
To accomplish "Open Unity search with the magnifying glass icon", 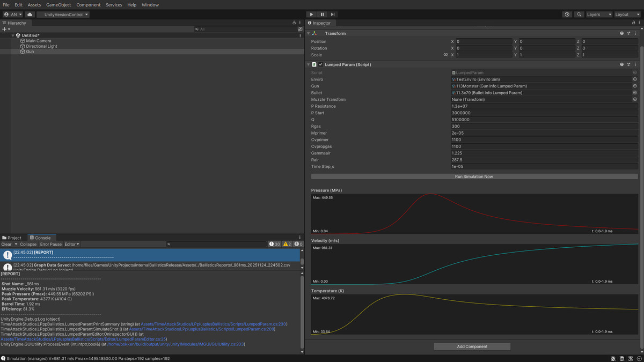I will pos(580,14).
